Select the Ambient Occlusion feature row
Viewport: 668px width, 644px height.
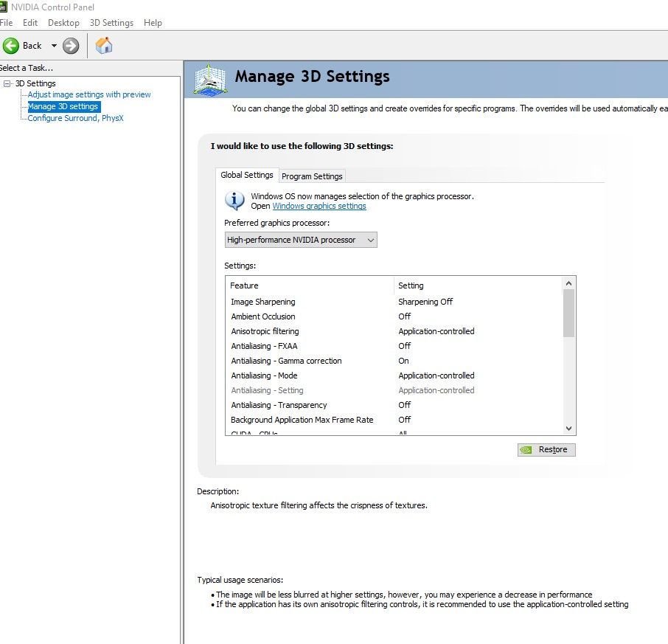tap(394, 316)
